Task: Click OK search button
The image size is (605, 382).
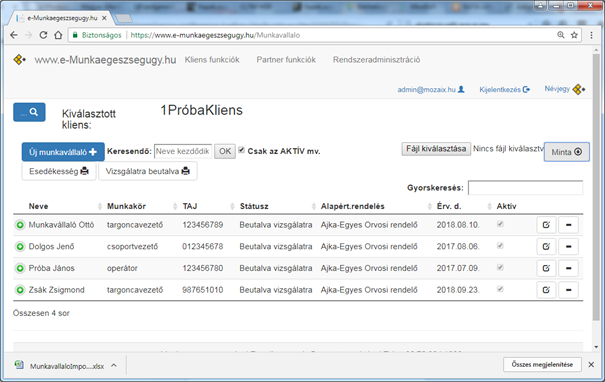Action: point(225,151)
